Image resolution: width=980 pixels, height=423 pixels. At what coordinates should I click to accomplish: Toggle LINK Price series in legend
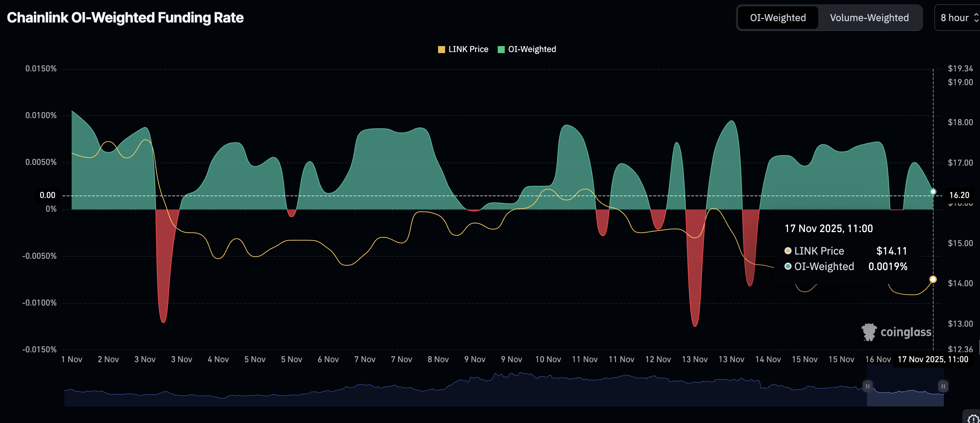468,50
